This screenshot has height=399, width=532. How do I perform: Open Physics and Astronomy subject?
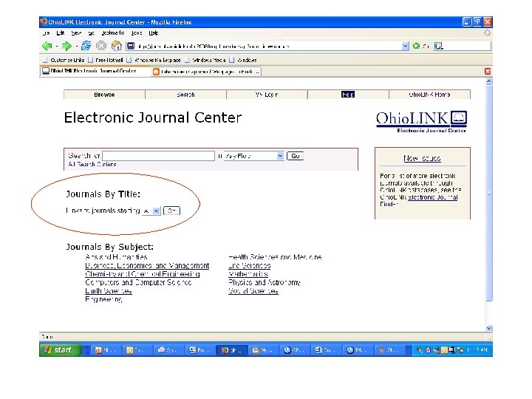(265, 282)
